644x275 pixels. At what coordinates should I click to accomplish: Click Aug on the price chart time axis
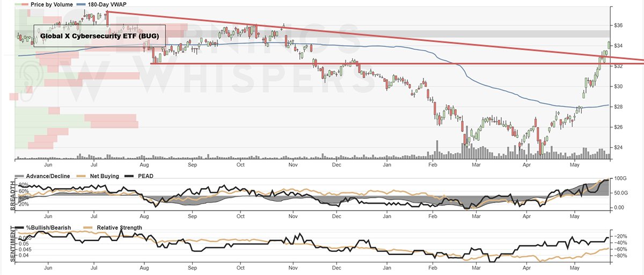click(x=144, y=164)
